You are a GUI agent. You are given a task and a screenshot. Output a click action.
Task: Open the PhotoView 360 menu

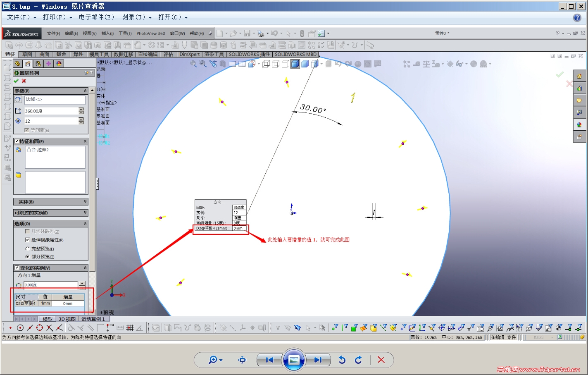point(151,33)
